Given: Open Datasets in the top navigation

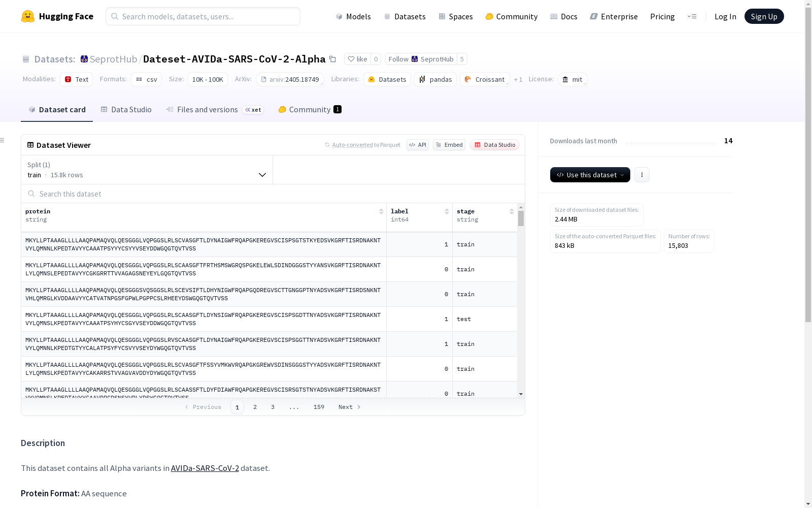Looking at the screenshot, I should [404, 16].
